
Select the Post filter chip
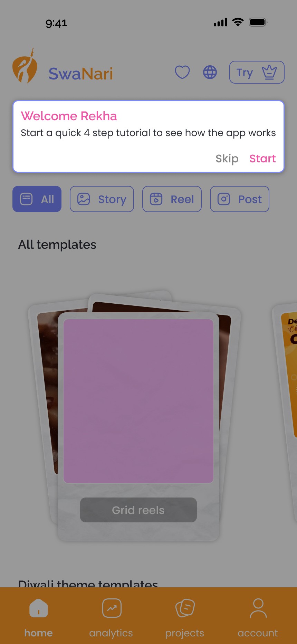click(x=240, y=199)
